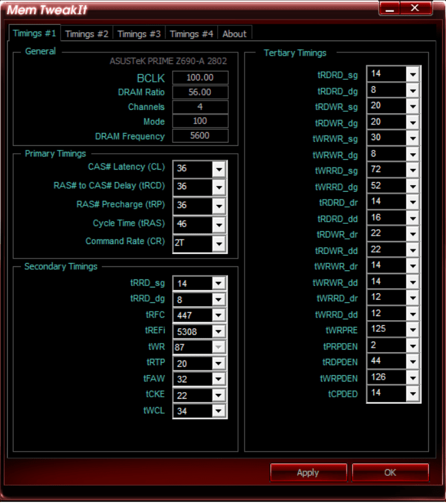Open the tWRRD_sg dropdown
The width and height of the screenshot is (446, 504).
pos(413,171)
